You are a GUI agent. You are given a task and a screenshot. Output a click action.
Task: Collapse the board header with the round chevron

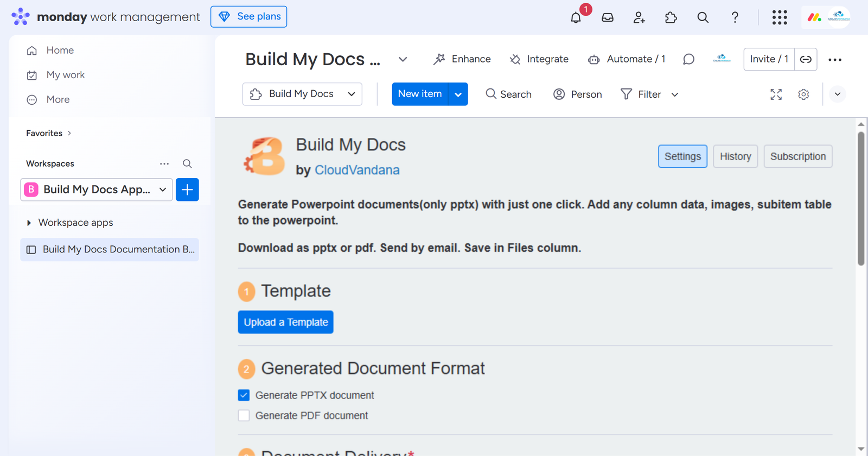click(838, 94)
